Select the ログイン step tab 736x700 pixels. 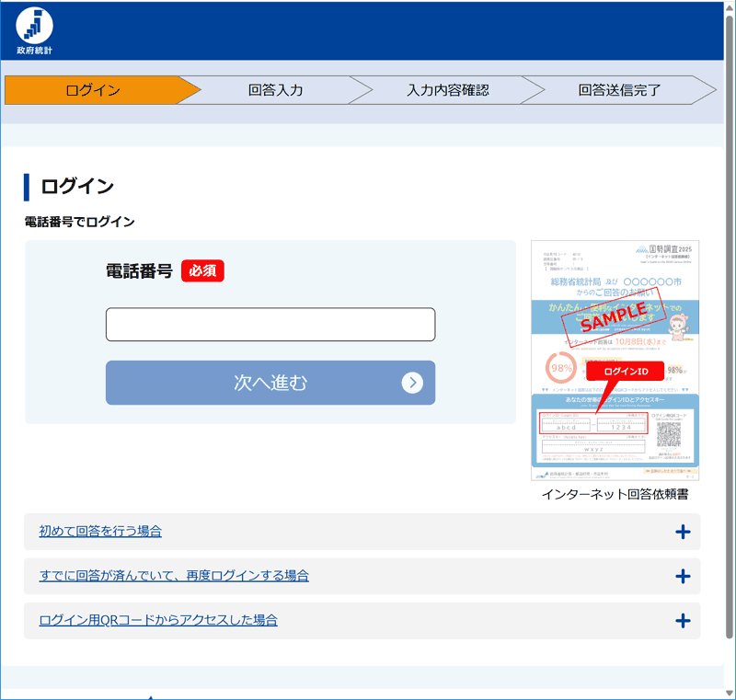[93, 90]
